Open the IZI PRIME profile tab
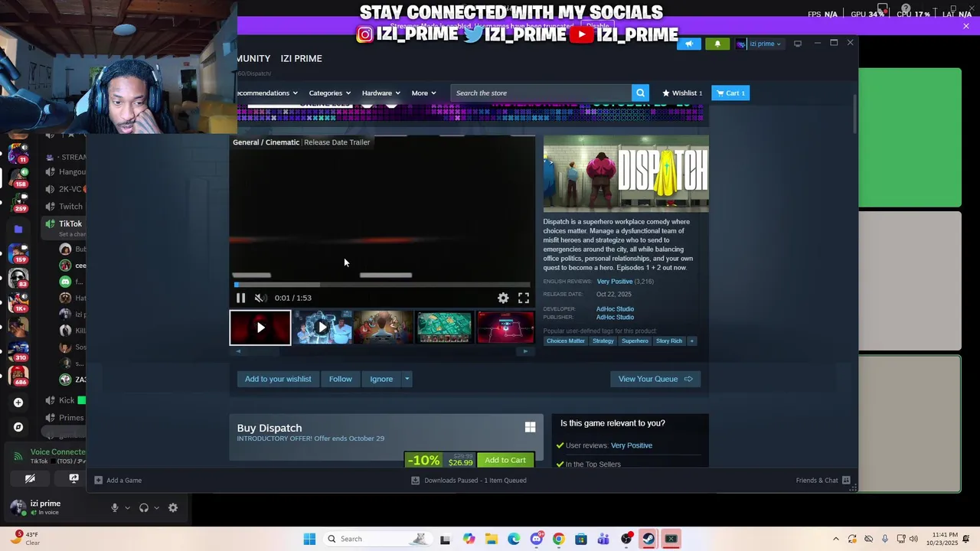980x551 pixels. pyautogui.click(x=301, y=59)
